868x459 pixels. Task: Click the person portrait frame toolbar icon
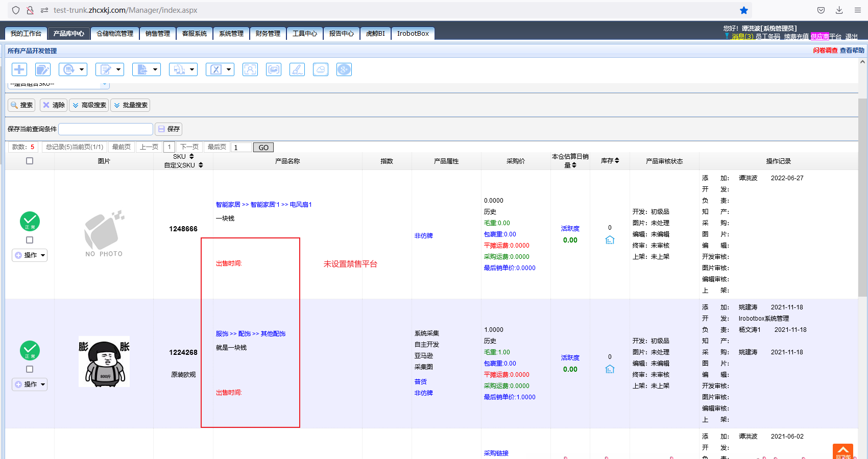(x=250, y=69)
